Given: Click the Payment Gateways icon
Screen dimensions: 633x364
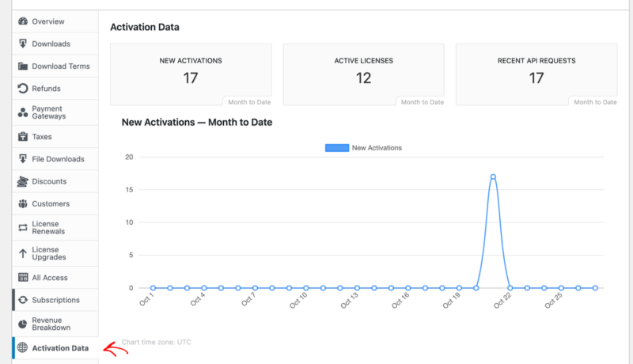Looking at the screenshot, I should pos(23,112).
